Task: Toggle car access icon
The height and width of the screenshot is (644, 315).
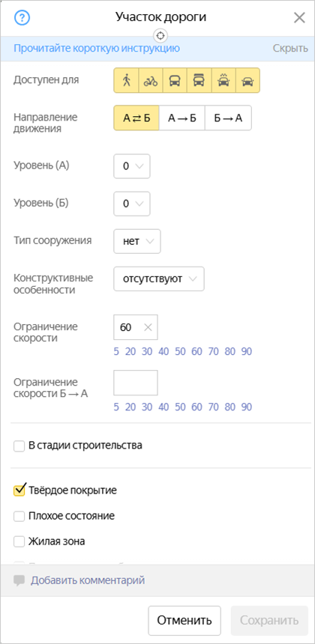Action: pos(247,81)
